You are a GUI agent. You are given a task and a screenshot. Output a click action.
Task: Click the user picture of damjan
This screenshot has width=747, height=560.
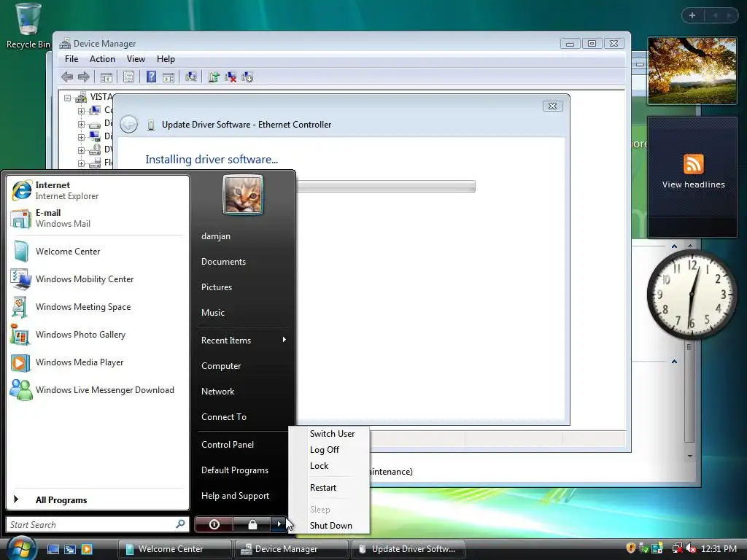click(243, 195)
